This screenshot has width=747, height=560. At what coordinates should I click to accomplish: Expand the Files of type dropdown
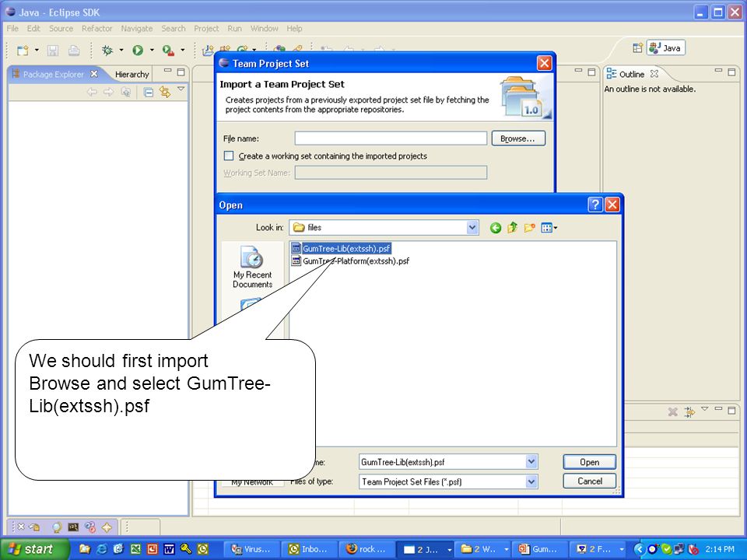click(531, 482)
